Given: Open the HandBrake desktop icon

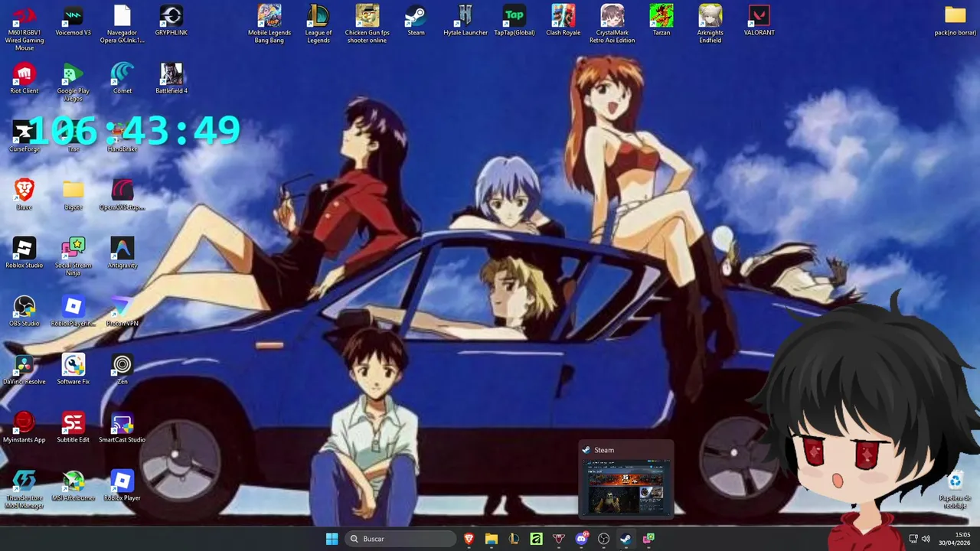Looking at the screenshot, I should [122, 138].
